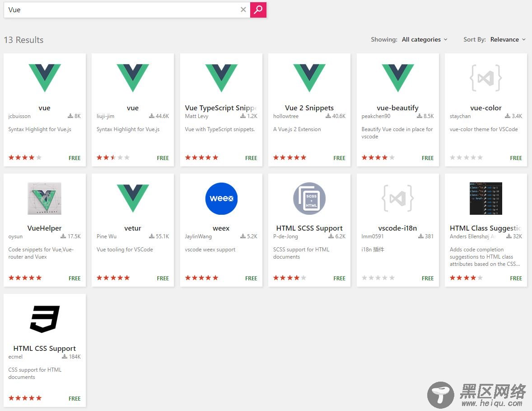Click the HTML SCSS Support round icon
The width and height of the screenshot is (532, 411).
pos(309,198)
